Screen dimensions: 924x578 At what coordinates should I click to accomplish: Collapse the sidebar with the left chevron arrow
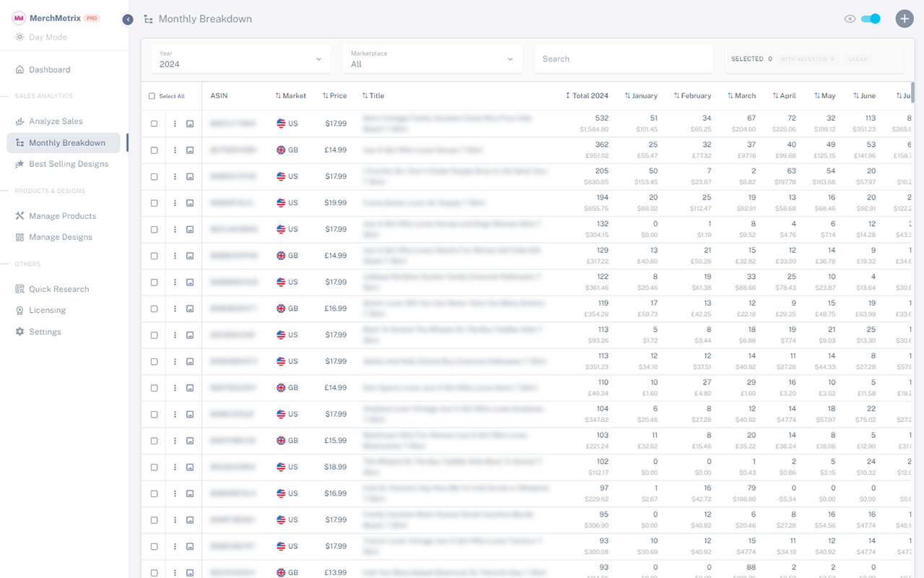point(128,20)
